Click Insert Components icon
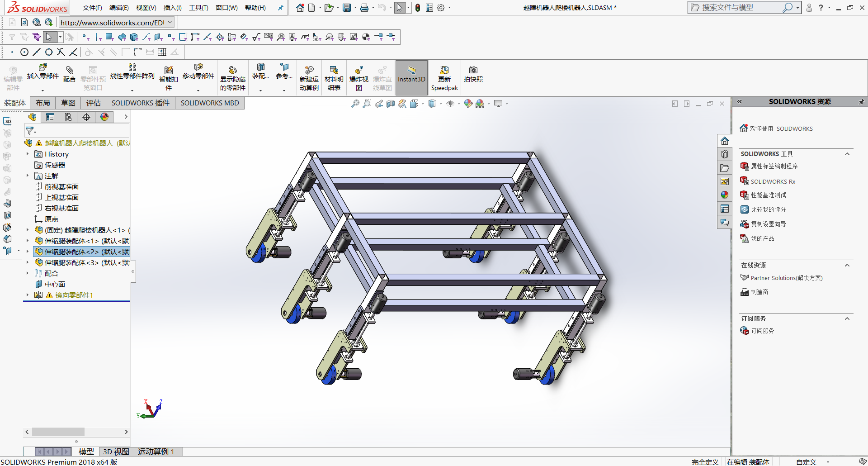Screen dimensions: 868x466 (43, 71)
